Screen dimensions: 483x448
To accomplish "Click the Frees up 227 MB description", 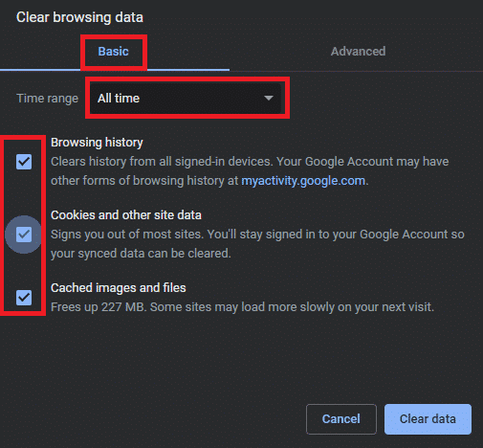I will point(242,307).
